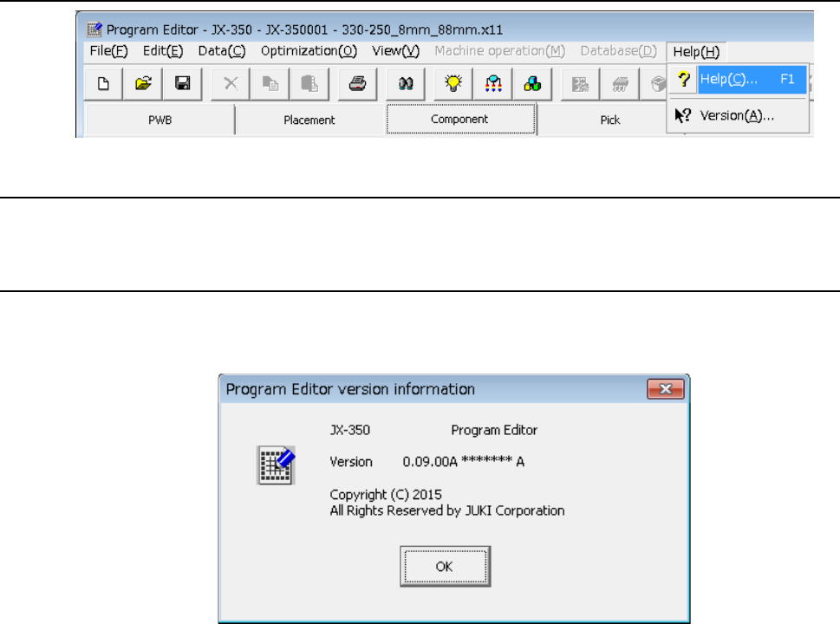This screenshot has height=624, width=840.
Task: Select Version(A)... menu entry
Action: [739, 115]
